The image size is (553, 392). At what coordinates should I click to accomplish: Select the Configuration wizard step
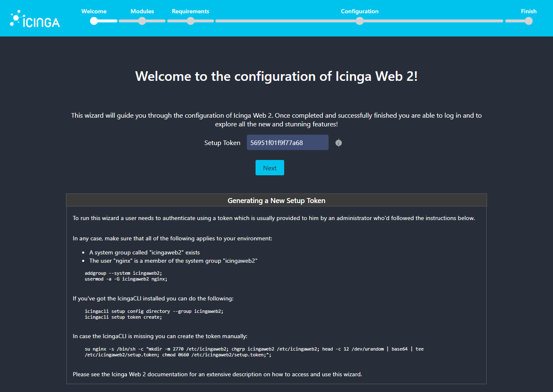pyautogui.click(x=360, y=11)
